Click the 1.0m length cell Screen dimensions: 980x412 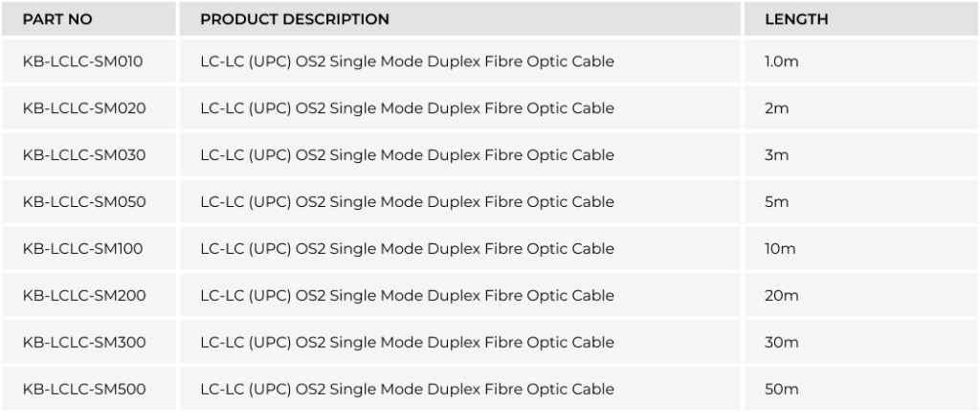click(781, 62)
